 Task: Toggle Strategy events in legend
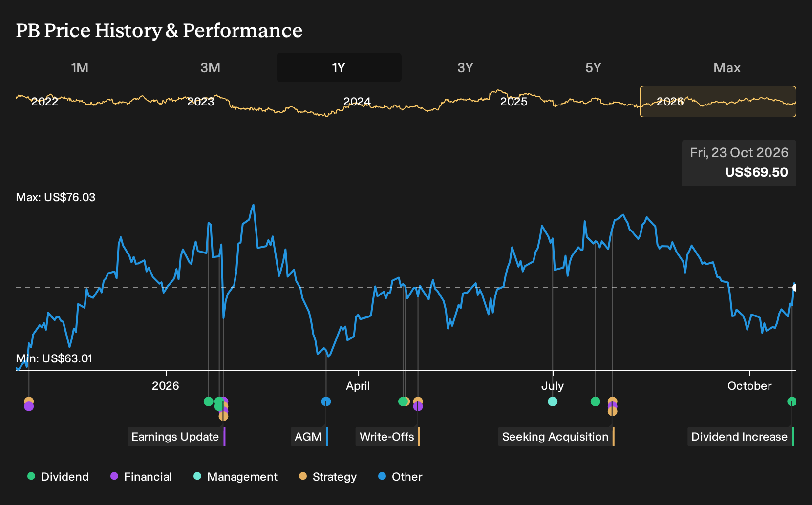pyautogui.click(x=328, y=477)
